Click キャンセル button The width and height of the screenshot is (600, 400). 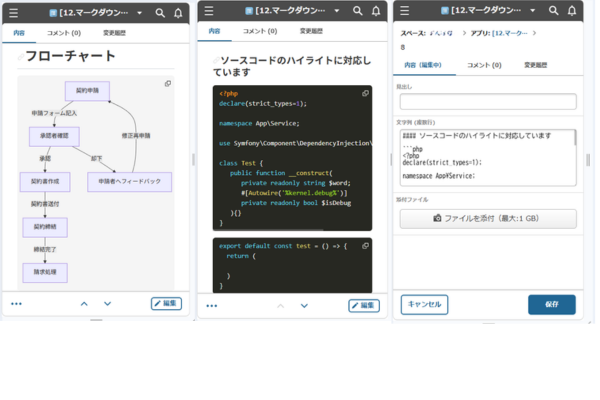click(424, 305)
